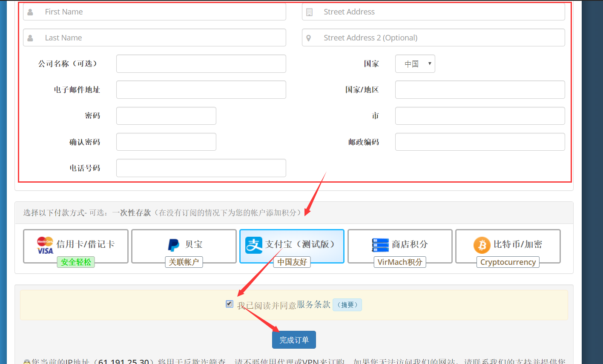This screenshot has width=603, height=364.
Task: Open the 服务条款 terms link
Action: (x=313, y=304)
